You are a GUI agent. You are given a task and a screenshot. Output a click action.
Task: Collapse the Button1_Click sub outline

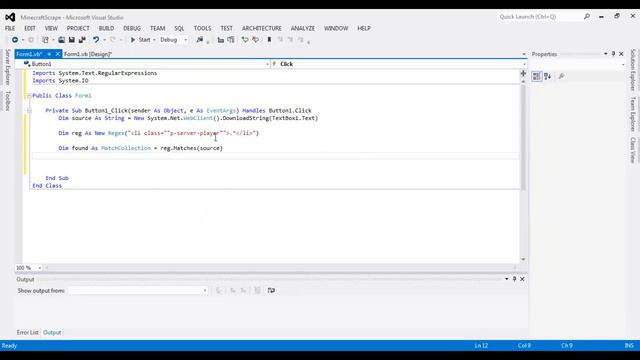[x=29, y=111]
